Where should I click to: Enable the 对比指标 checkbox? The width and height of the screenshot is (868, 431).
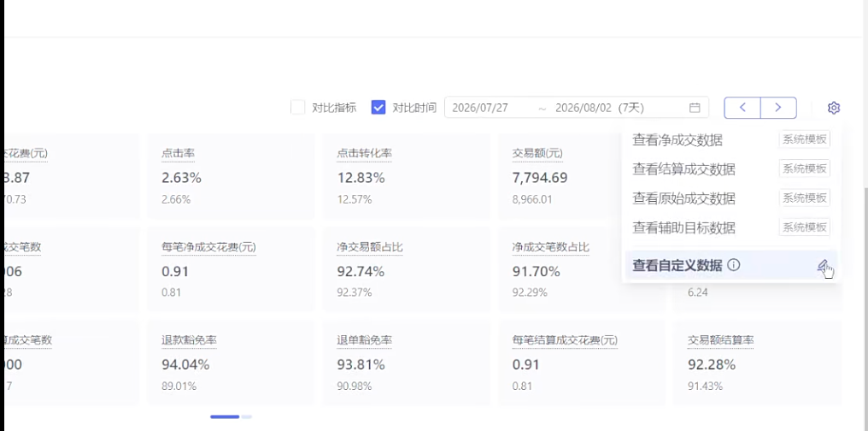298,108
